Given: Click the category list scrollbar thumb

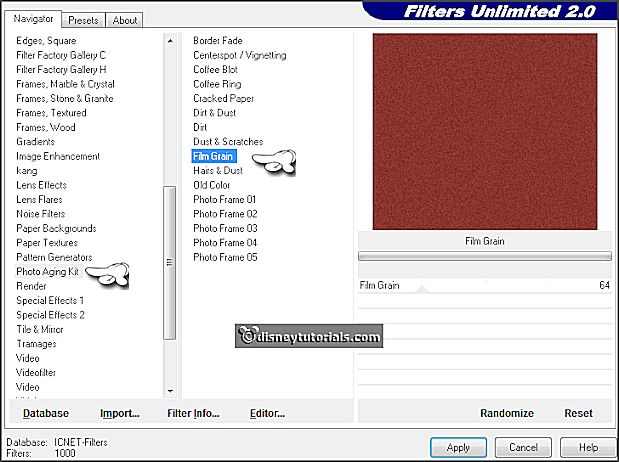Looking at the screenshot, I should click(x=170, y=263).
